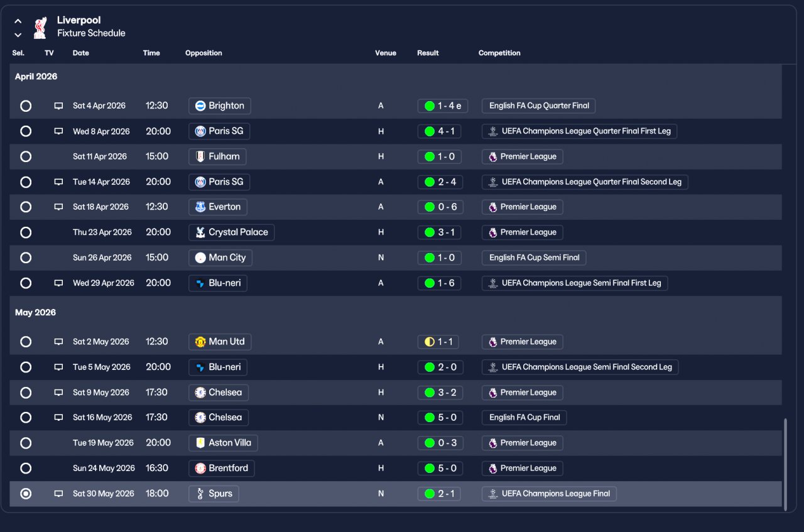Open English FA Cup Quarter Final competition

click(x=539, y=106)
